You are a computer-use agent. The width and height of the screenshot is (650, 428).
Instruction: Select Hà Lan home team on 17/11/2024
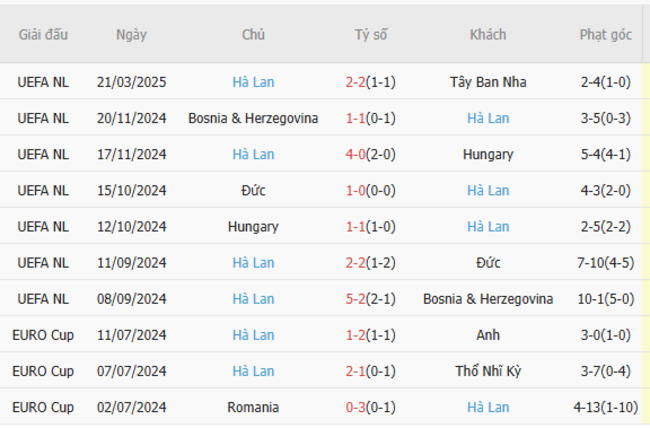(253, 154)
